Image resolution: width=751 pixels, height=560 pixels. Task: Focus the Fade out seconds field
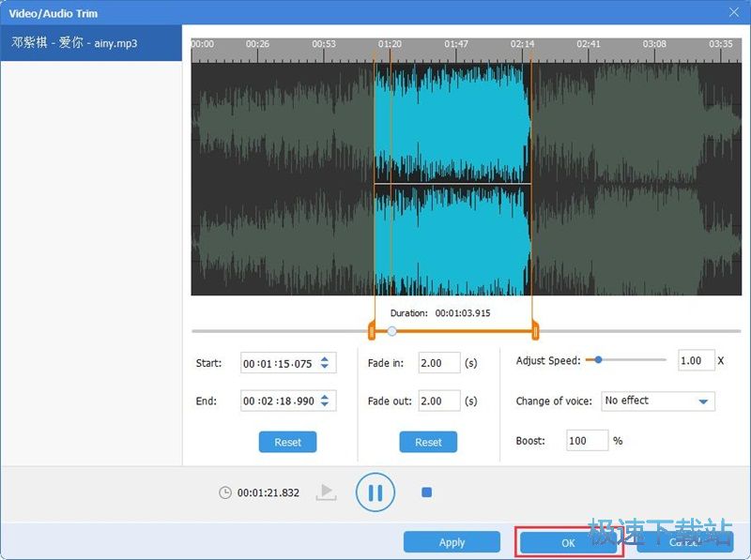click(x=439, y=401)
